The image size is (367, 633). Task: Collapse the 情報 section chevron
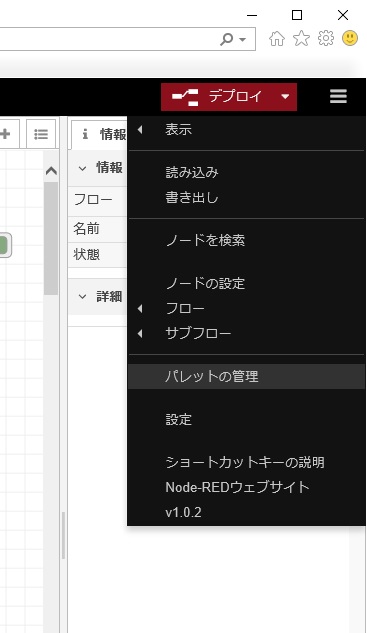(x=82, y=168)
